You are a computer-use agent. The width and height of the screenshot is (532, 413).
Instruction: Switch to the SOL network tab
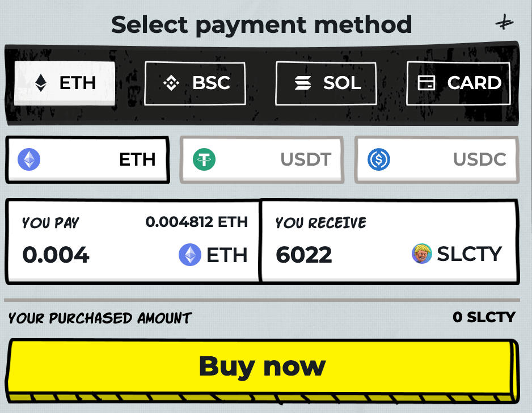point(326,83)
